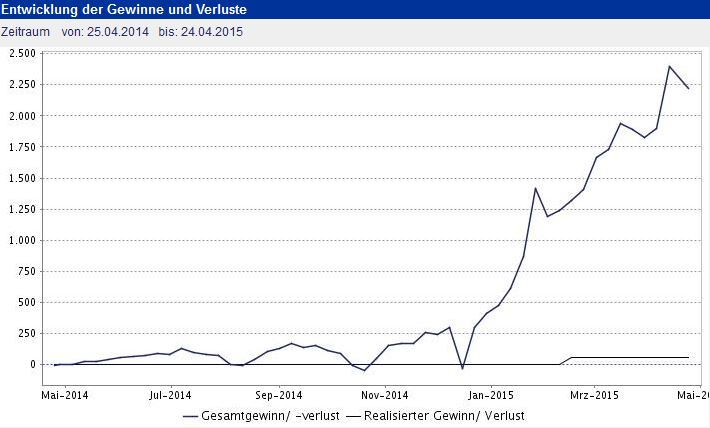Click the y-axis value 500
The image size is (710, 428).
click(x=27, y=303)
